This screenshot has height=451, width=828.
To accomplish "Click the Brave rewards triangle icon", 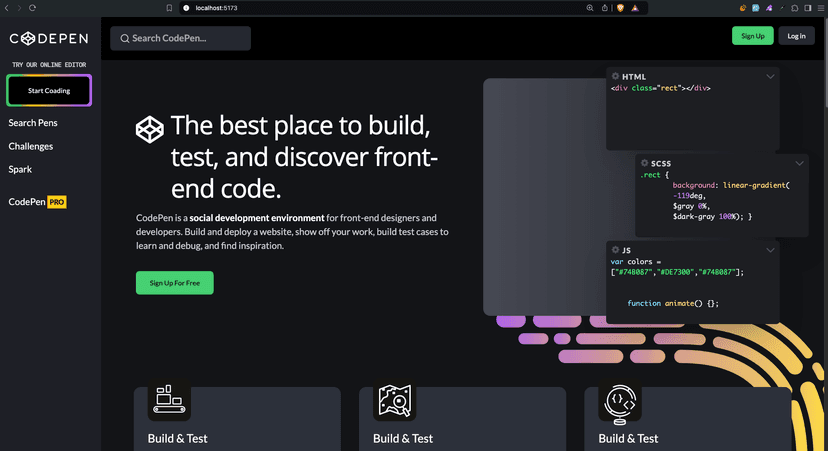I will (x=635, y=8).
